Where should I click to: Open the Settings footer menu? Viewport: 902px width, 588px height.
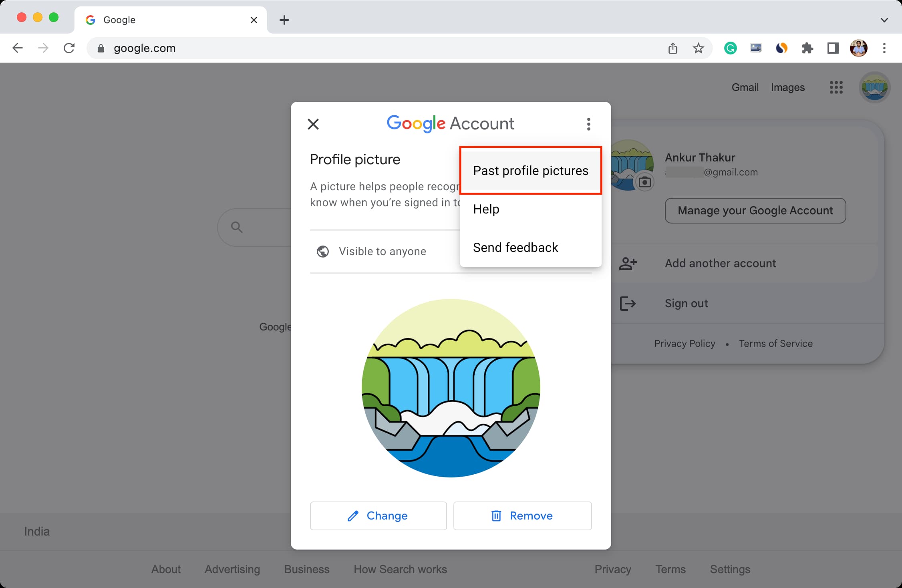[730, 570]
